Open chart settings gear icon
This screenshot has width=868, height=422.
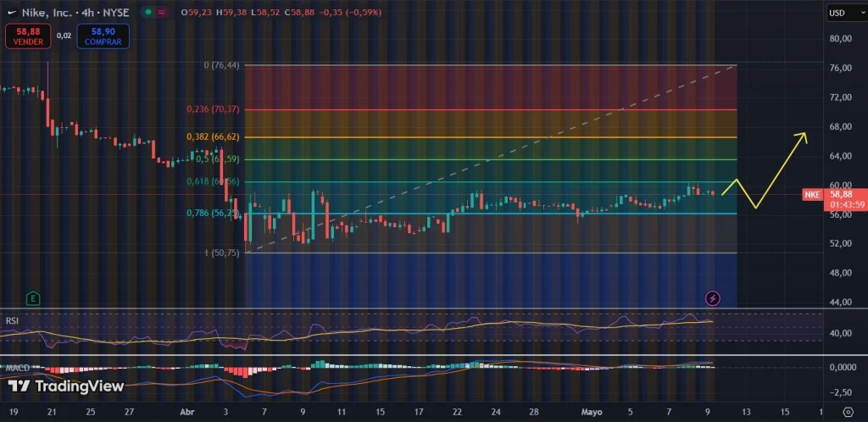tap(848, 412)
